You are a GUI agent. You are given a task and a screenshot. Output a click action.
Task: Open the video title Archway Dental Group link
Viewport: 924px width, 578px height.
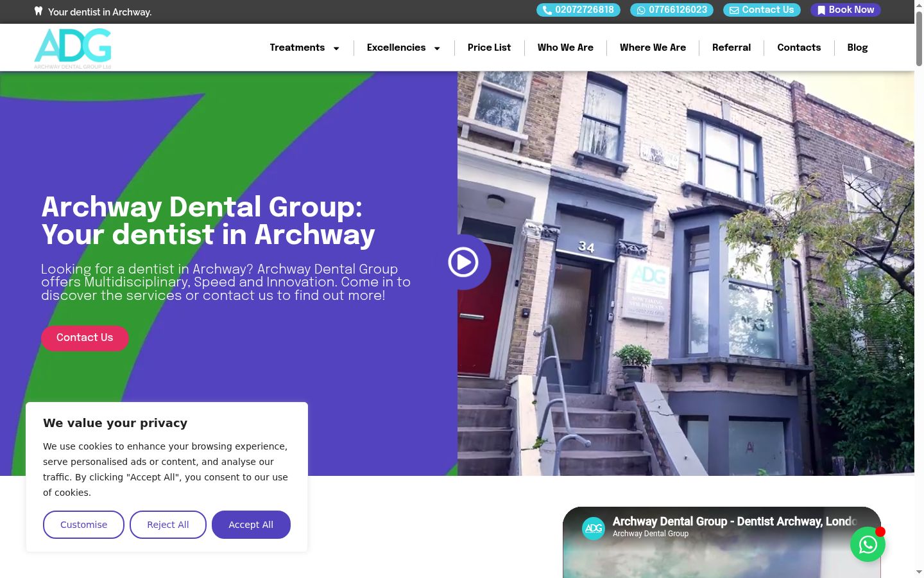tap(735, 521)
